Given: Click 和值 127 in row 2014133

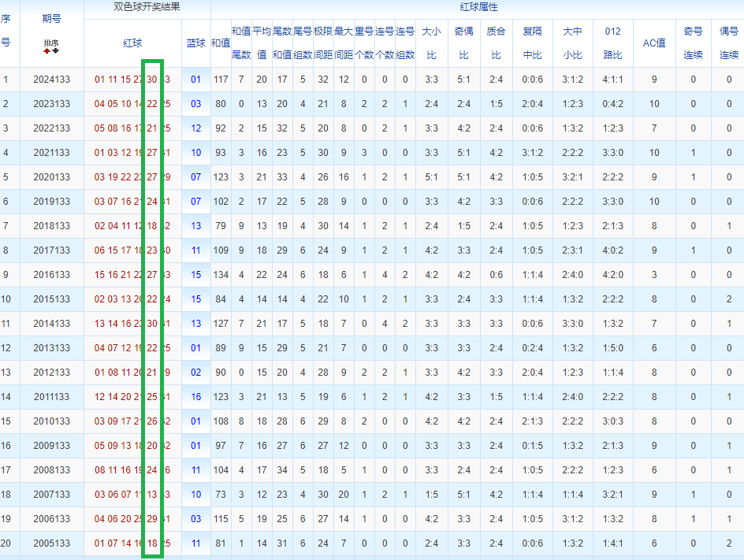Looking at the screenshot, I should pos(221,324).
